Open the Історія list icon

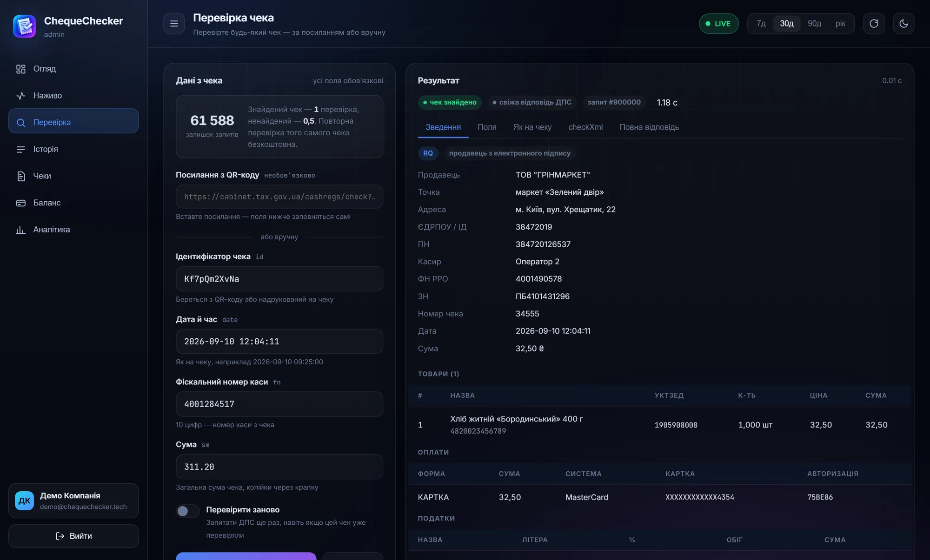(x=20, y=149)
